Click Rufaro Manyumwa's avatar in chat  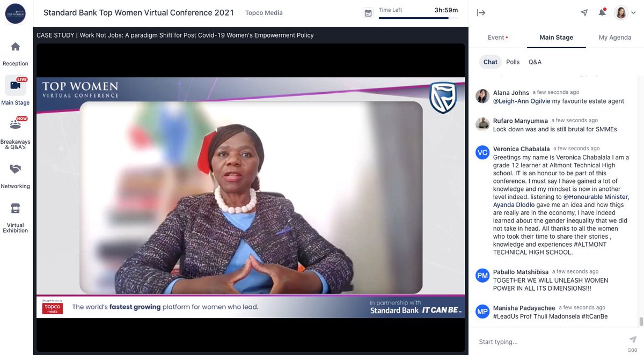(482, 124)
